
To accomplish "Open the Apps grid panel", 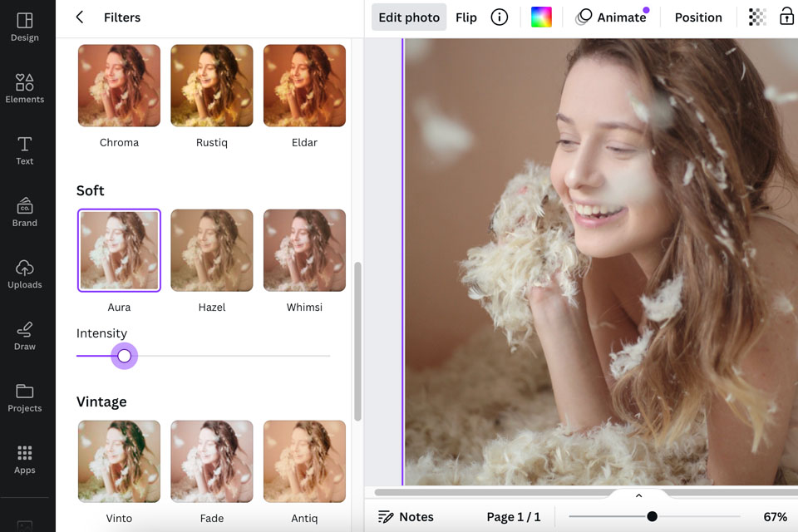I will point(24,460).
